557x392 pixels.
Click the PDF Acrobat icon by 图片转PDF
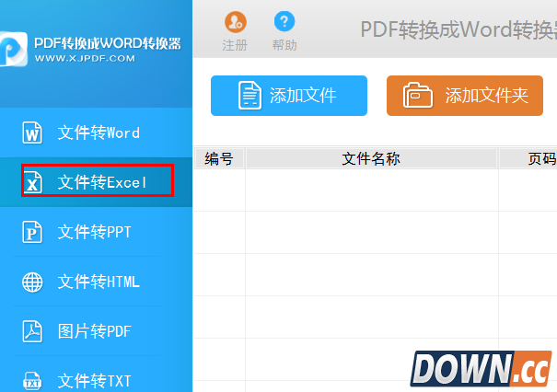[x=32, y=331]
